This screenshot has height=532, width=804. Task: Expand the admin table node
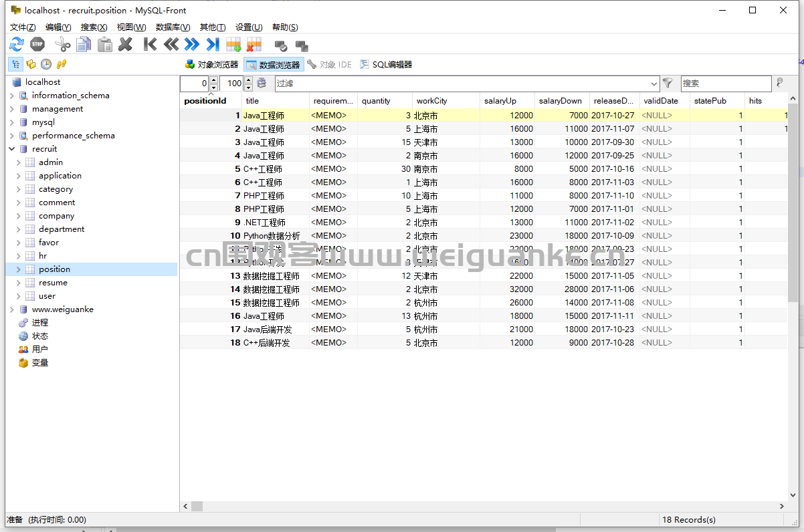coord(19,162)
